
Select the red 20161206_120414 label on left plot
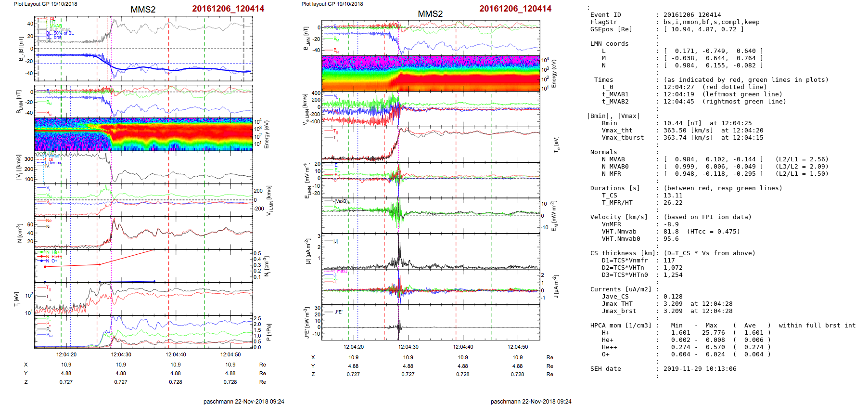tap(228, 9)
